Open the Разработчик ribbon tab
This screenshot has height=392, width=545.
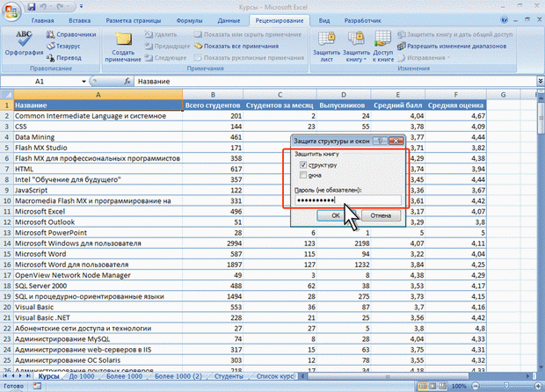click(x=362, y=20)
